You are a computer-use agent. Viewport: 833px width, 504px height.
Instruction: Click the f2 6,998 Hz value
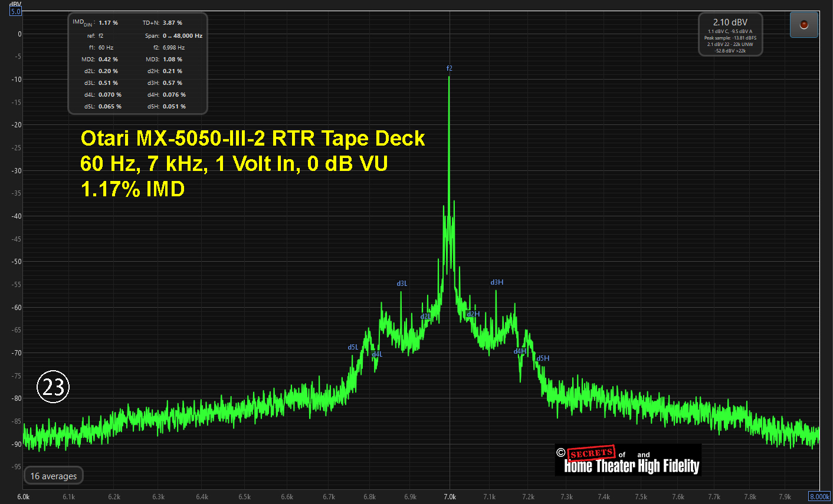click(173, 47)
